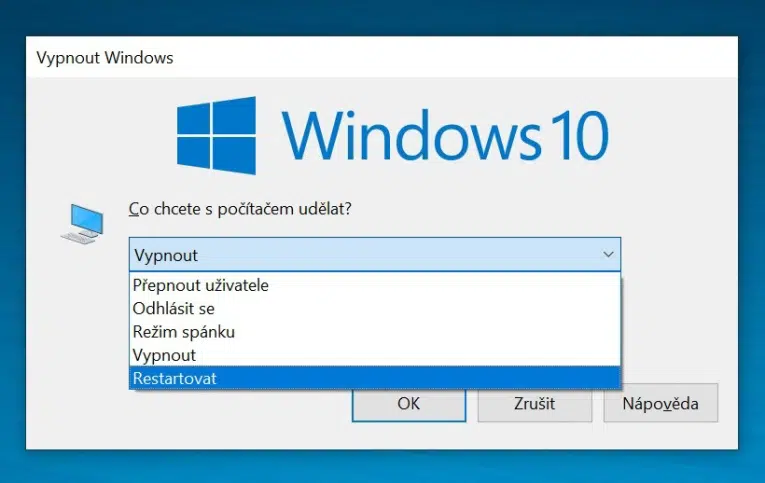Open the Vypnout combo box dropdown arrow
765x483 pixels.
tap(608, 254)
